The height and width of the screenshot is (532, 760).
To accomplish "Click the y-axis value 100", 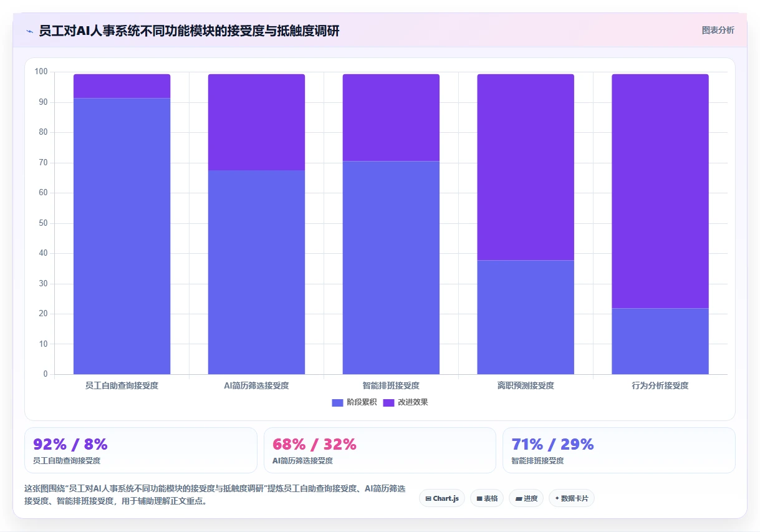I will click(x=41, y=72).
